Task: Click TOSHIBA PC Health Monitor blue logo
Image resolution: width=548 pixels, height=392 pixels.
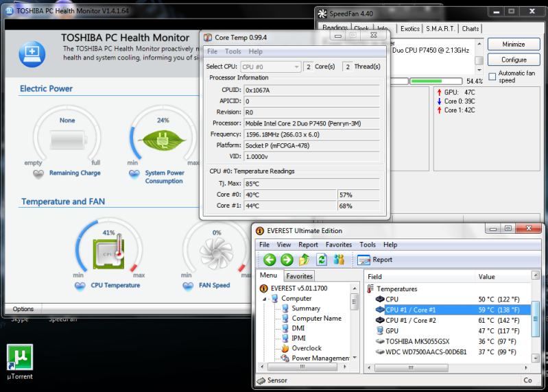Action: coord(32,54)
